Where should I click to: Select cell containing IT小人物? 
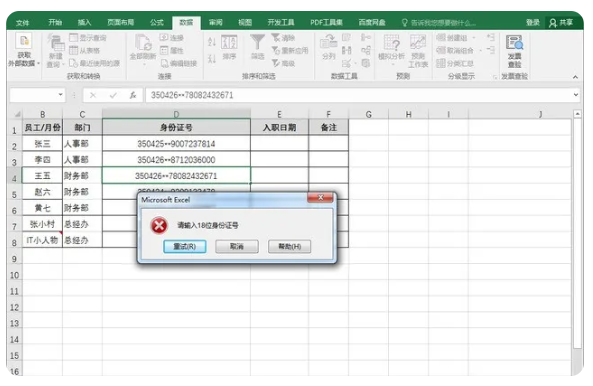pyautogui.click(x=42, y=240)
